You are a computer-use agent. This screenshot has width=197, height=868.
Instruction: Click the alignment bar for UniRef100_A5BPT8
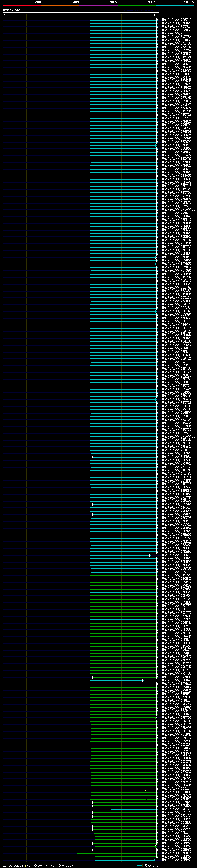coord(123,146)
